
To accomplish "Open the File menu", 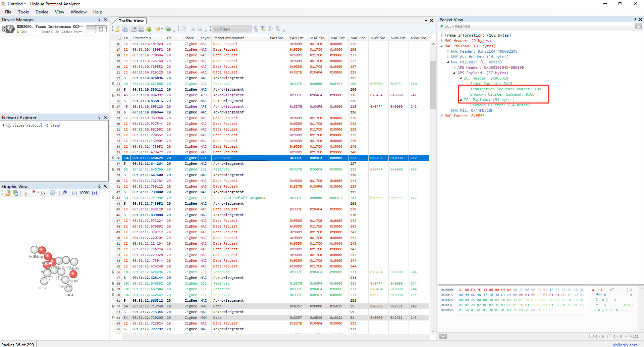I will 8,12.
